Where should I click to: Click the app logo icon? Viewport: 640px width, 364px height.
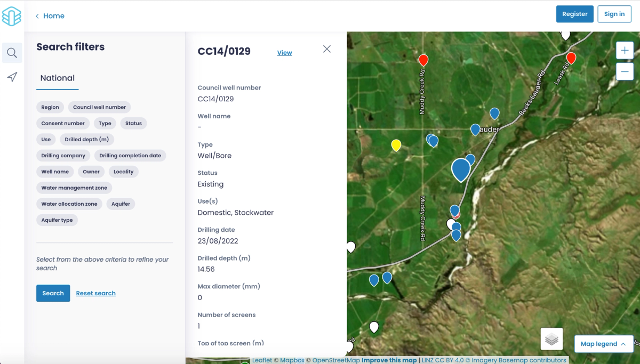pyautogui.click(x=12, y=17)
